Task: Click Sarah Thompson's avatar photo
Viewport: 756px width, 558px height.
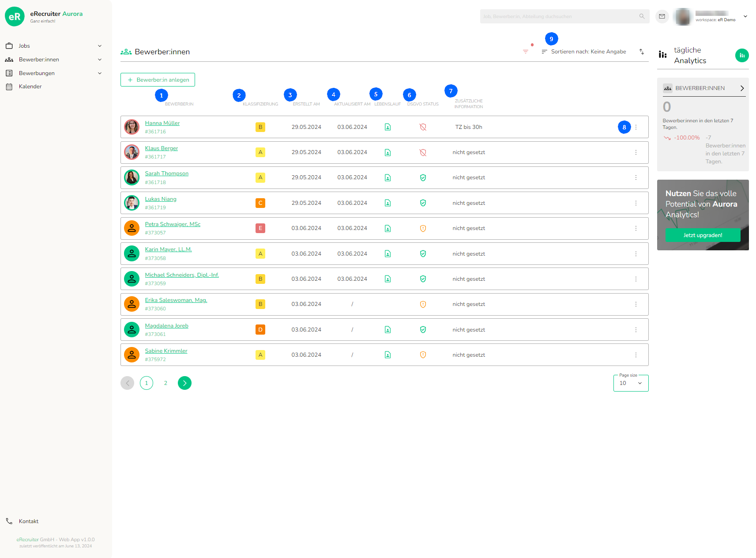Action: (x=132, y=177)
